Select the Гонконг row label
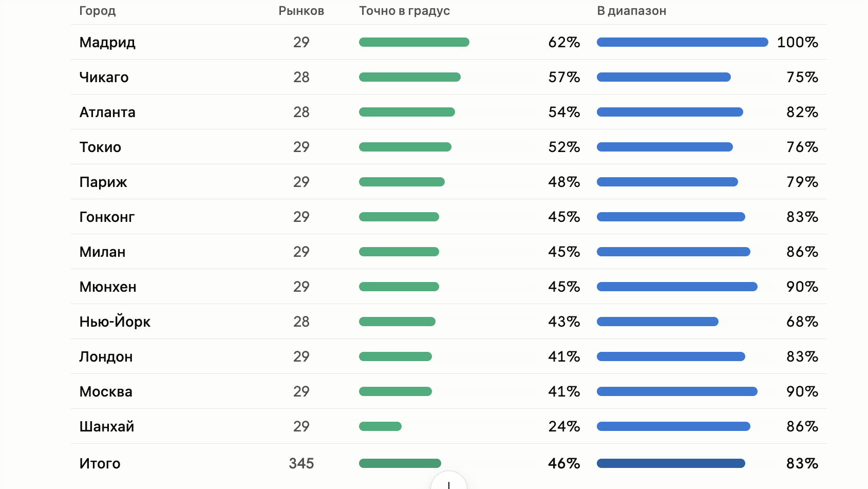This screenshot has height=489, width=868. tap(107, 217)
